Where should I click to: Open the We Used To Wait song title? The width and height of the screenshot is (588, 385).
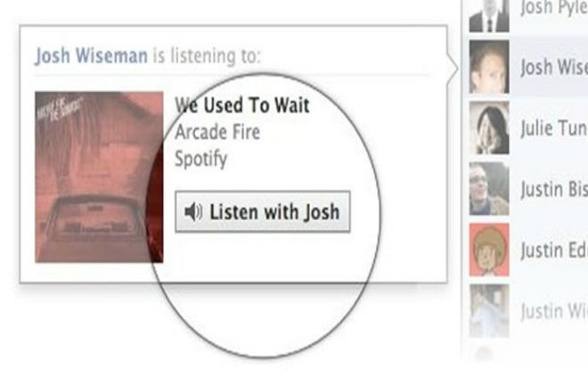tap(242, 105)
